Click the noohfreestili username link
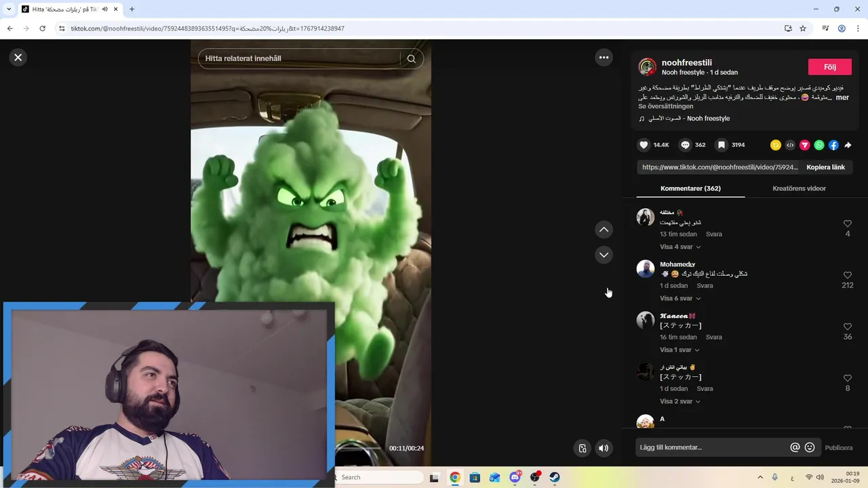 click(686, 62)
